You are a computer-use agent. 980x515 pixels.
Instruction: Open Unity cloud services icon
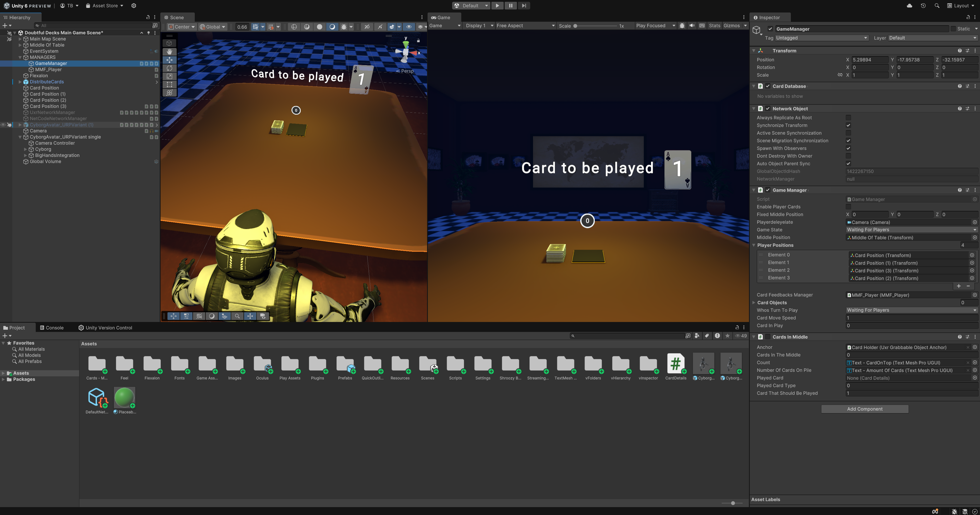909,6
